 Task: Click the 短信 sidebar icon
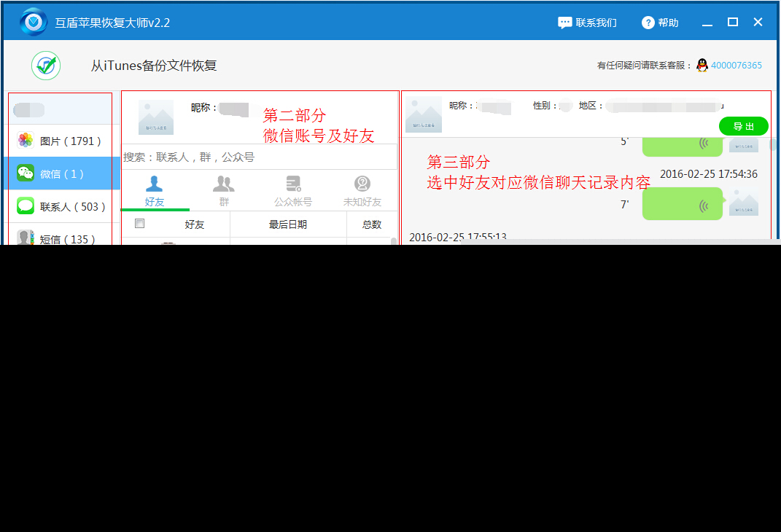26,237
